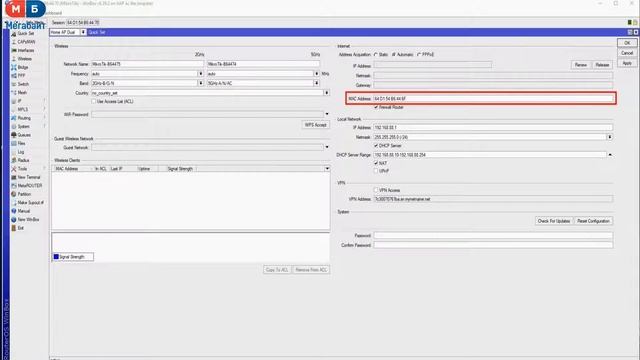640x360 pixels.
Task: Toggle the NAT checkbox
Action: (376, 163)
